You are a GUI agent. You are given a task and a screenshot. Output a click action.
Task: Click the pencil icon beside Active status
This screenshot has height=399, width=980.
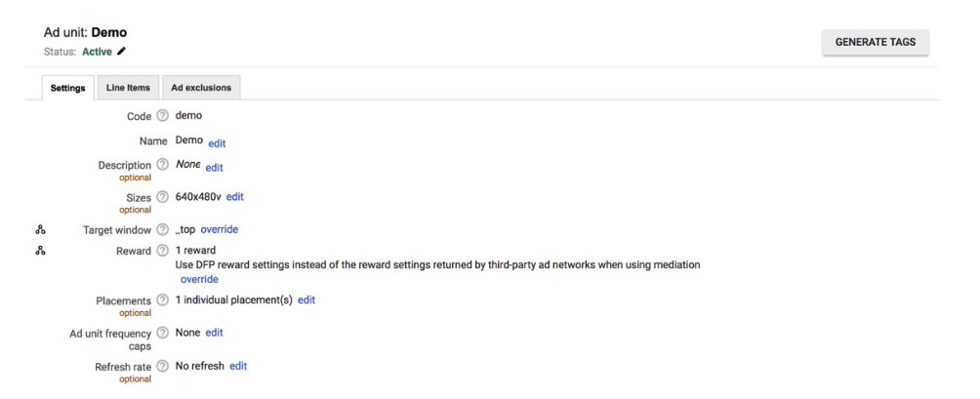click(x=122, y=52)
